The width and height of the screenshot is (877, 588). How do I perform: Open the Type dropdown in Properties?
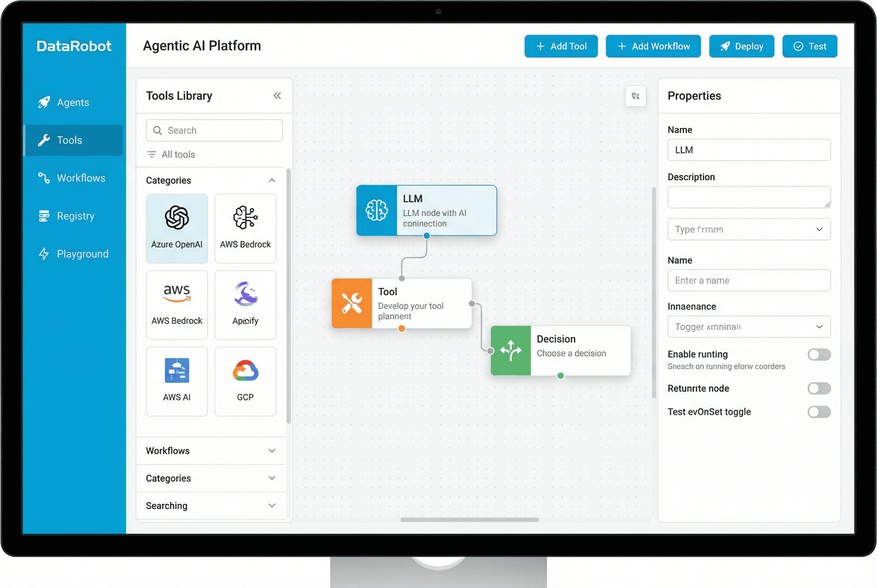pyautogui.click(x=749, y=229)
